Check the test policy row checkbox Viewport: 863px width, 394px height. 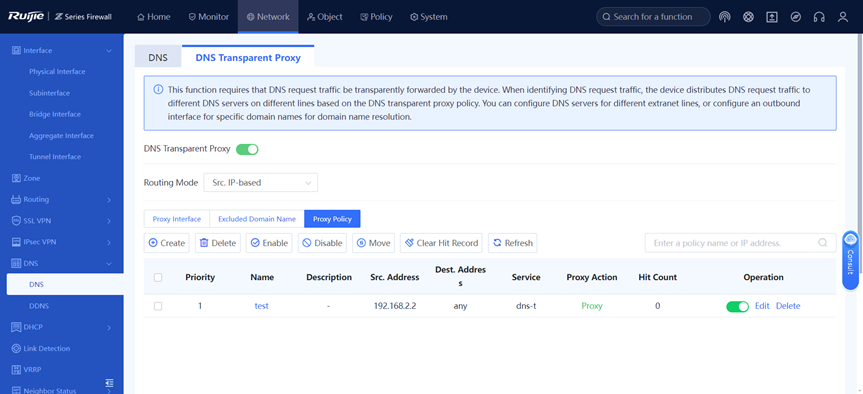coord(158,306)
